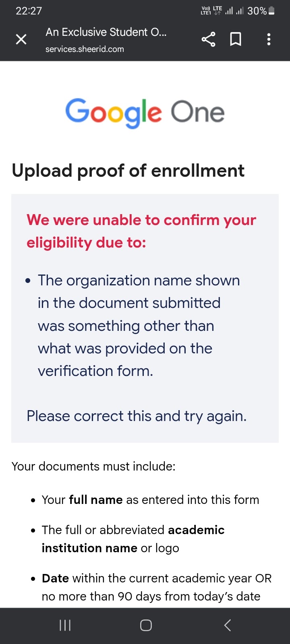290x644 pixels.
Task: Tap the services.sheerid.com URL
Action: point(85,49)
